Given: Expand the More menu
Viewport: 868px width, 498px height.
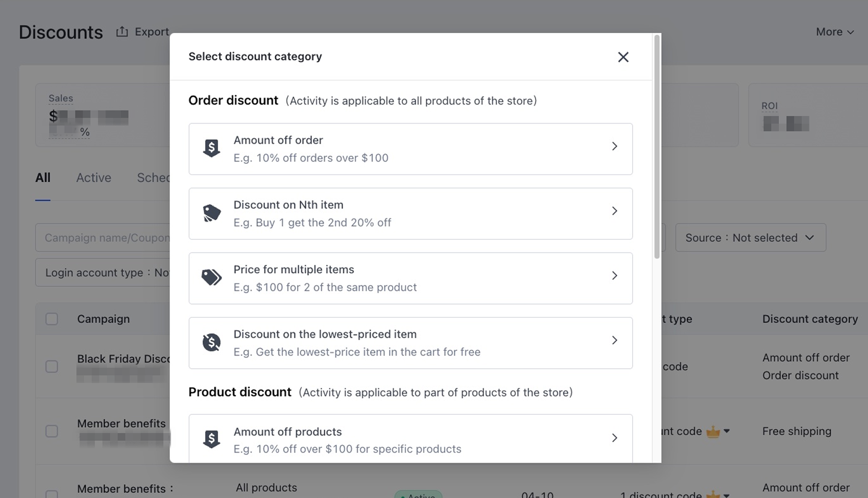Looking at the screenshot, I should pyautogui.click(x=835, y=32).
